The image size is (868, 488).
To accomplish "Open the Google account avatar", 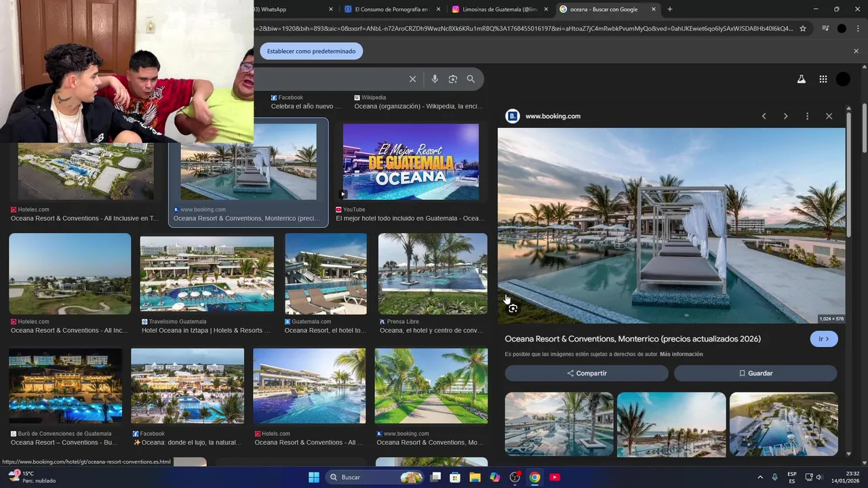I will 843,79.
